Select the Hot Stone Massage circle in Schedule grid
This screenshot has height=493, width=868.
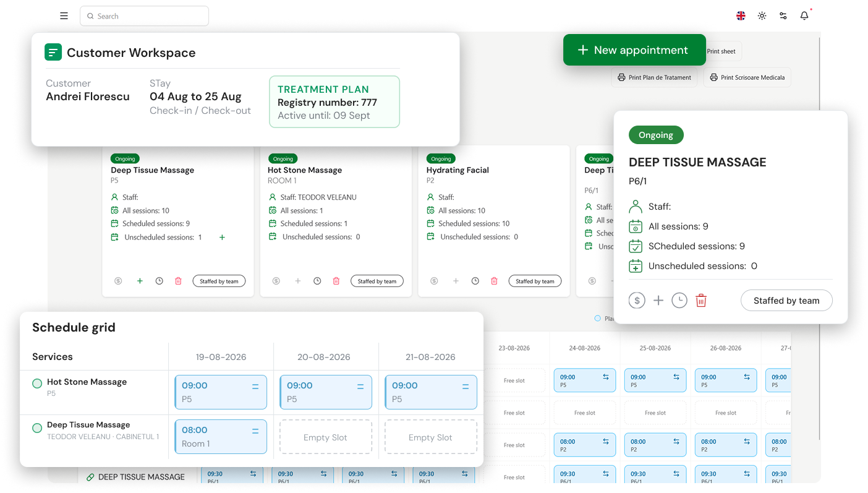37,384
